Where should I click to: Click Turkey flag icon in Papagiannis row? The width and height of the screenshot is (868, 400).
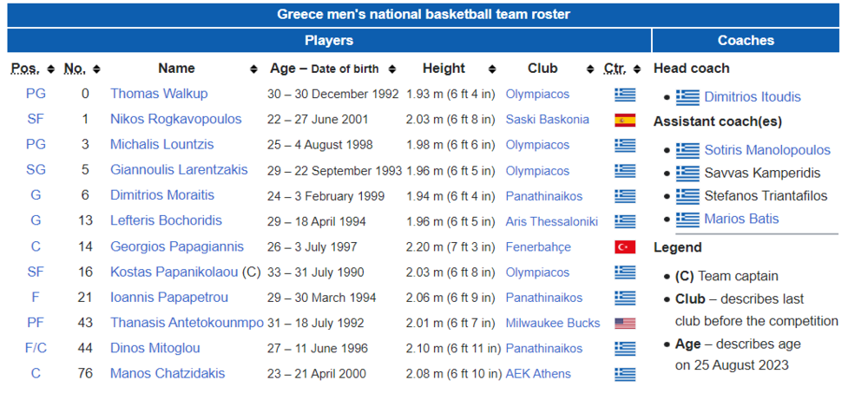tap(624, 247)
